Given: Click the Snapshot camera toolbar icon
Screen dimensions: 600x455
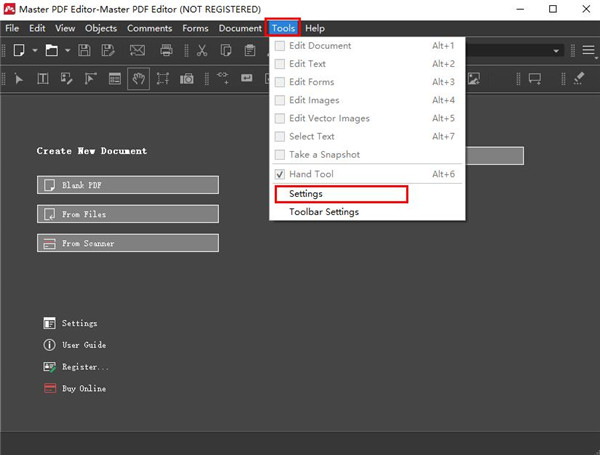Looking at the screenshot, I should 186,79.
